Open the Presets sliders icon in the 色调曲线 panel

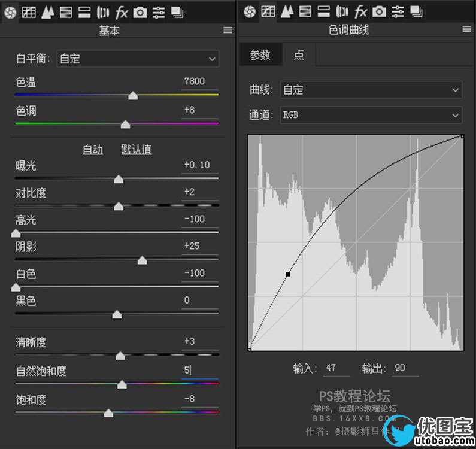(398, 11)
